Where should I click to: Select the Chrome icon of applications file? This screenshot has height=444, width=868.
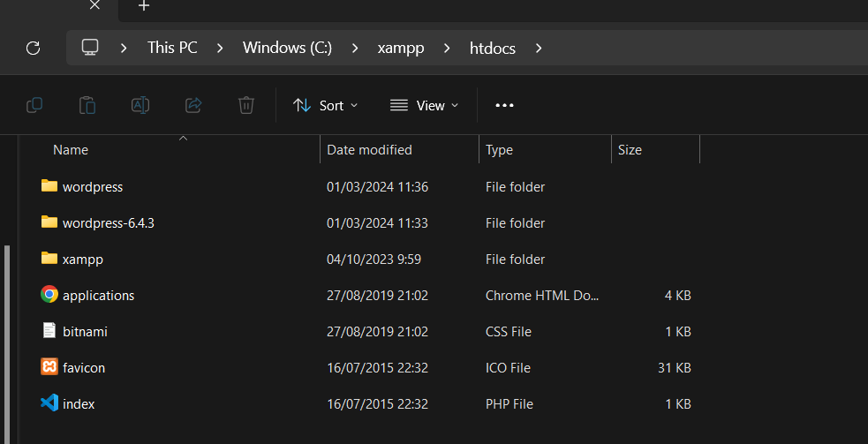pyautogui.click(x=49, y=295)
